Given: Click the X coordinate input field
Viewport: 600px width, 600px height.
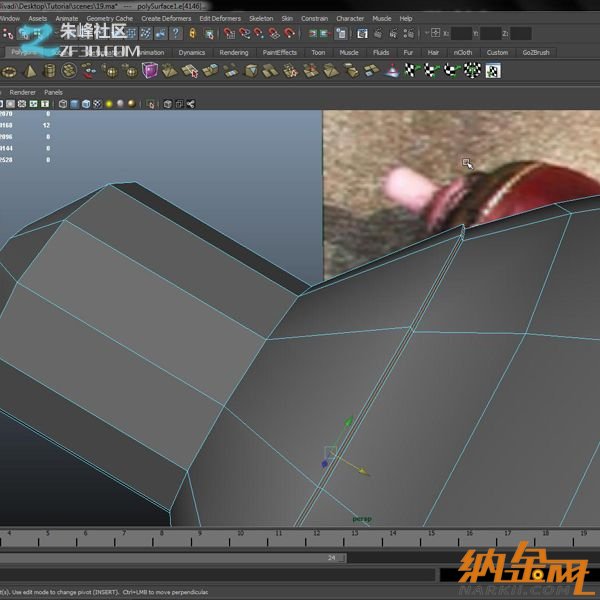Looking at the screenshot, I should 461,34.
